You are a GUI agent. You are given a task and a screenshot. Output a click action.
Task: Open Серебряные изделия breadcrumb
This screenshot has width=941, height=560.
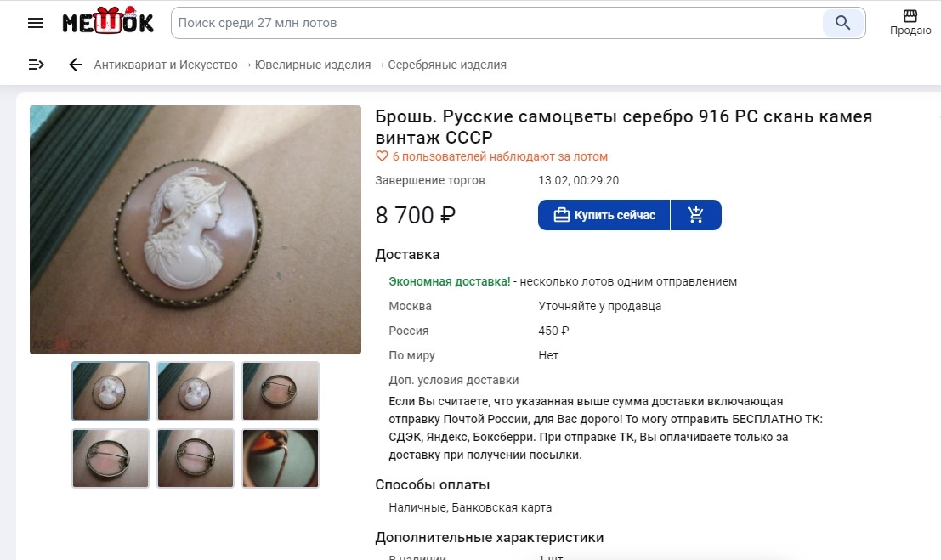click(447, 65)
